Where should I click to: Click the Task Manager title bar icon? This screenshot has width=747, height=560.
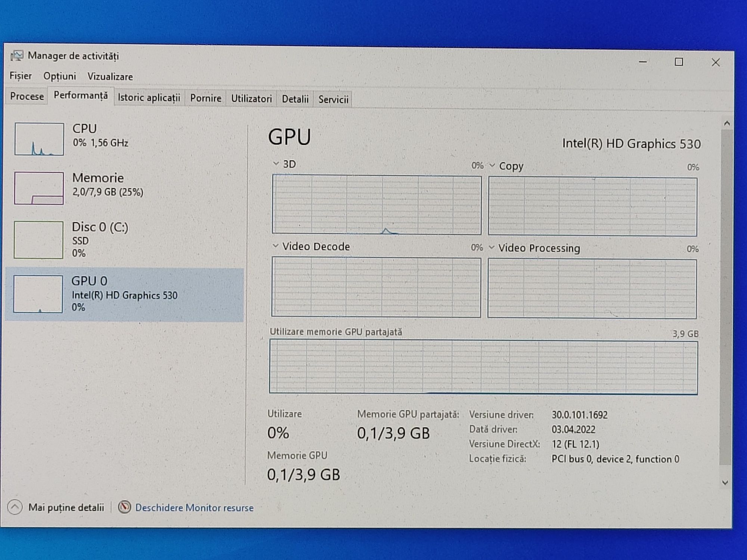(17, 56)
